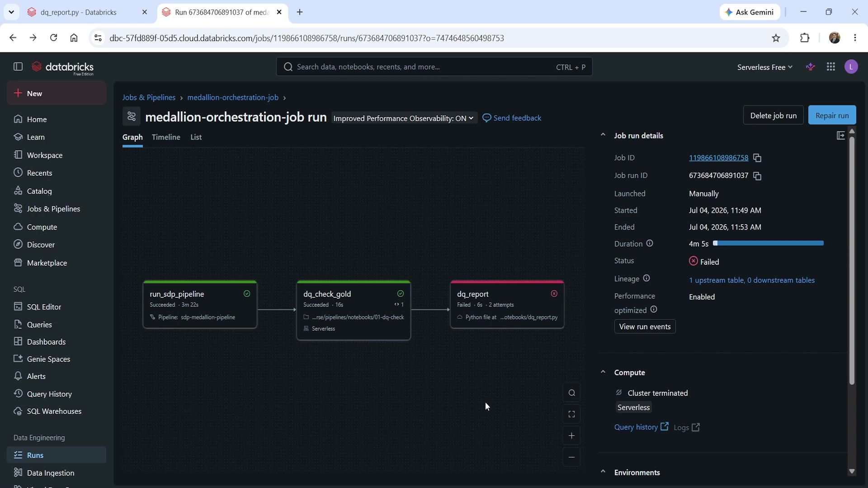The height and width of the screenshot is (488, 868).
Task: Open Improved Performance Observability dropdown
Action: point(404,118)
